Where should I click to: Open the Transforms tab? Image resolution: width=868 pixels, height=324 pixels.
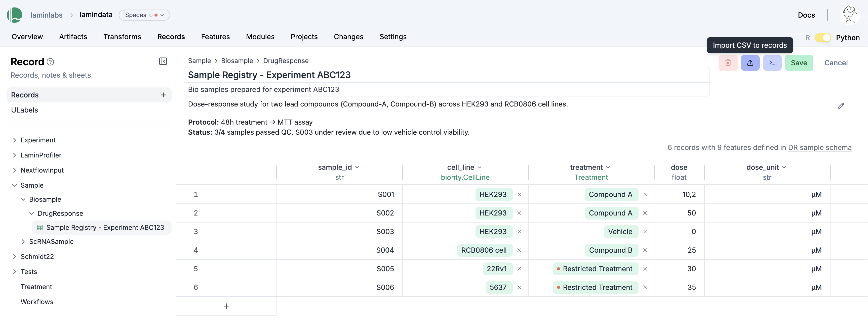click(x=122, y=37)
